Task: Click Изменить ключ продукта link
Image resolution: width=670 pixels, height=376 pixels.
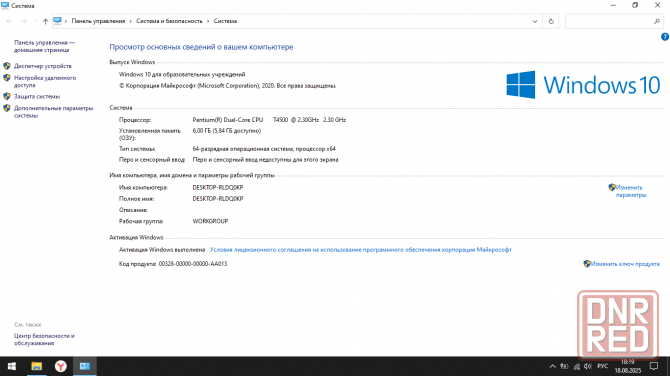Action: coord(625,264)
